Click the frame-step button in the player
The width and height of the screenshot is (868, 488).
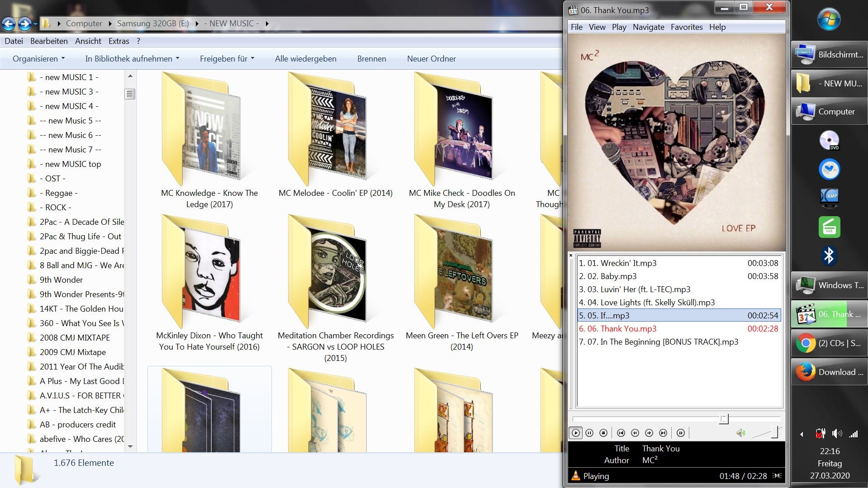coord(681,433)
